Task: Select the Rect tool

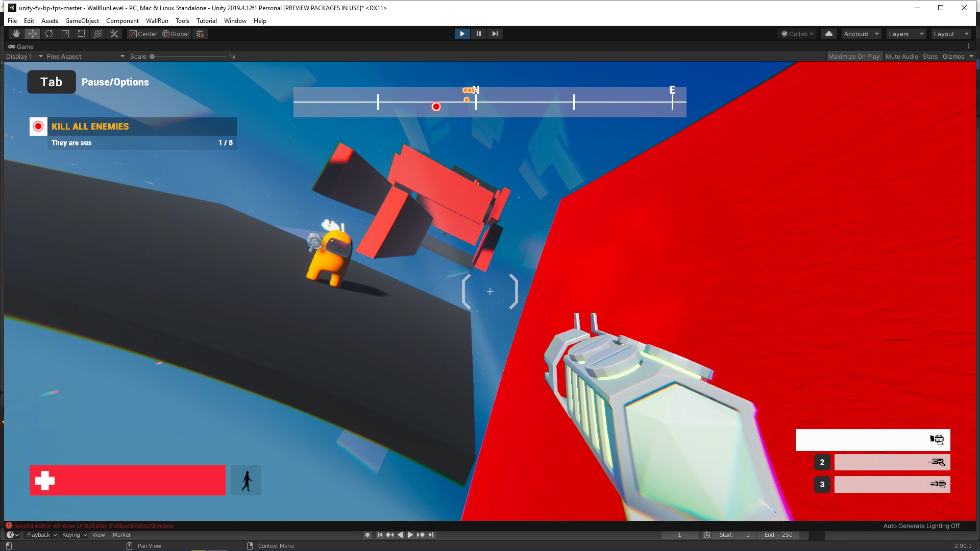Action: [x=82, y=34]
